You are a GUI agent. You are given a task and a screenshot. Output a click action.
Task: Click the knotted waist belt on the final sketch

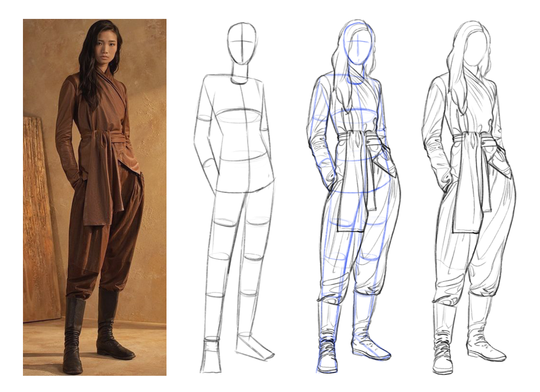(x=472, y=139)
